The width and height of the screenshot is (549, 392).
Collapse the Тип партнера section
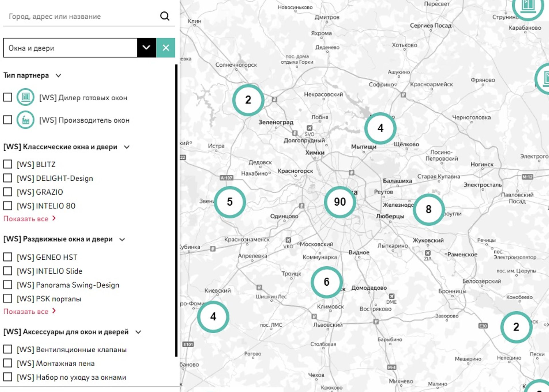(x=58, y=75)
